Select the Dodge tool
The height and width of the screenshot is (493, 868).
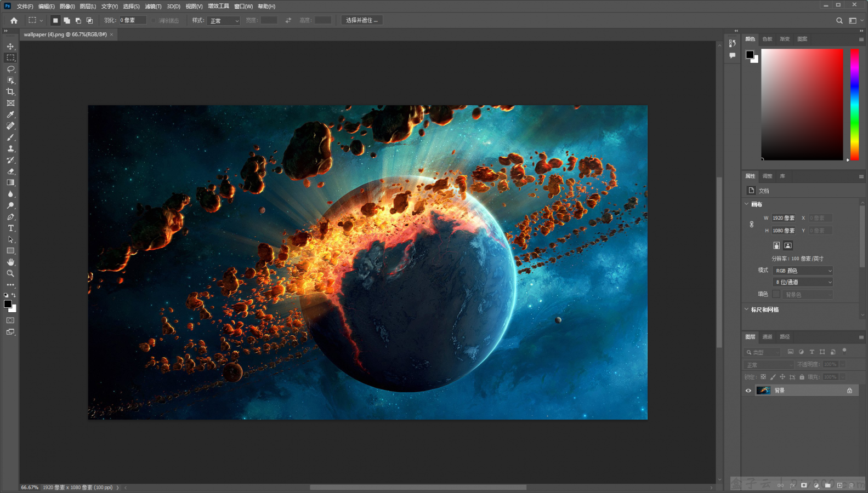click(10, 205)
